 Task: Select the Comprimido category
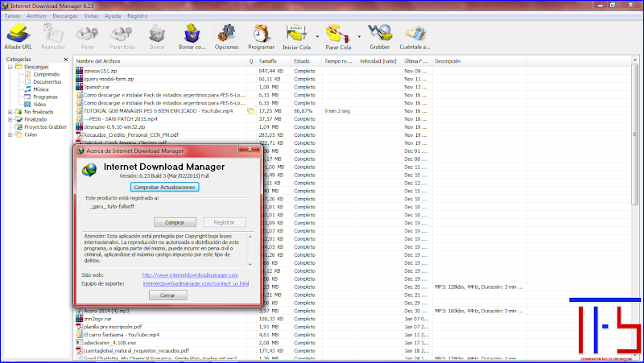coord(46,74)
